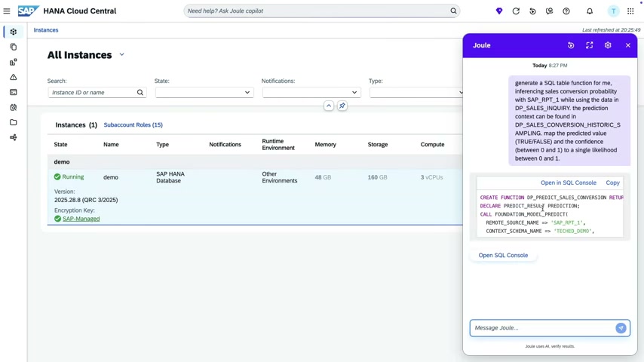Open the folder sidebar icon
Viewport: 644px width, 362px height.
pos(14,122)
